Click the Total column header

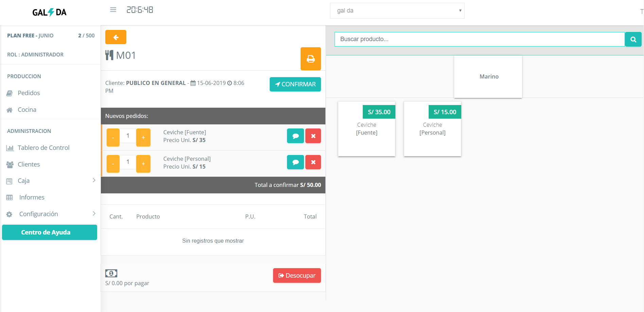[x=310, y=217]
